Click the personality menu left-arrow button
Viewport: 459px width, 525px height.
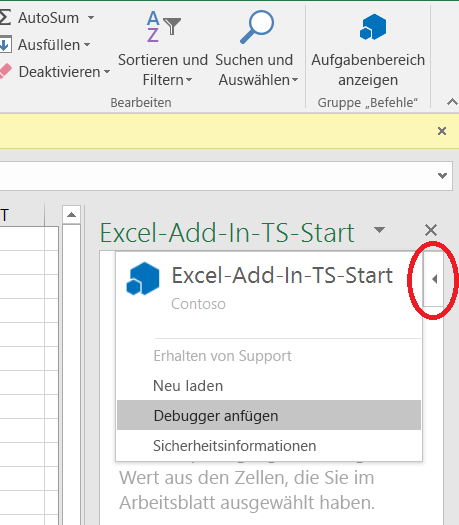(434, 279)
